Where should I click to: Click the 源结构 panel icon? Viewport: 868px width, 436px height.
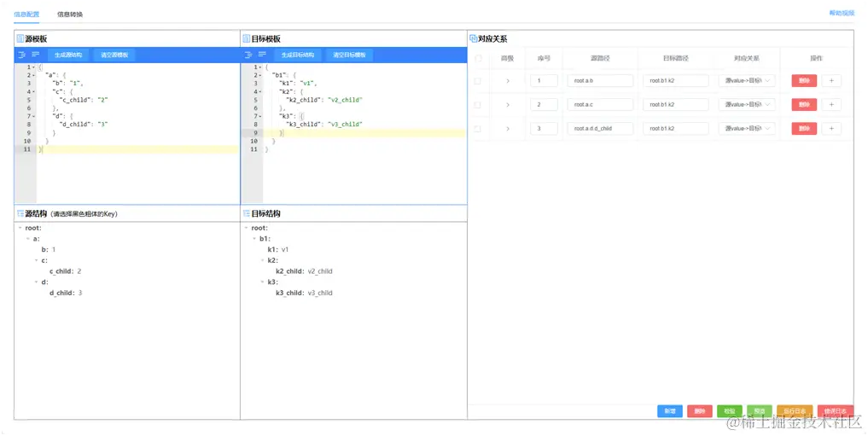(20, 213)
